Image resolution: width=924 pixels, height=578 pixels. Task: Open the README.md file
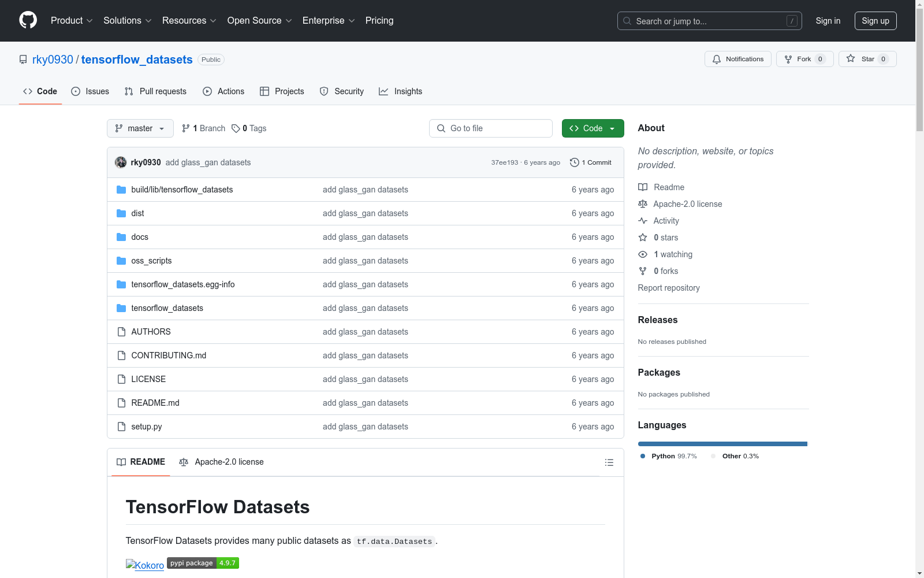coord(155,403)
